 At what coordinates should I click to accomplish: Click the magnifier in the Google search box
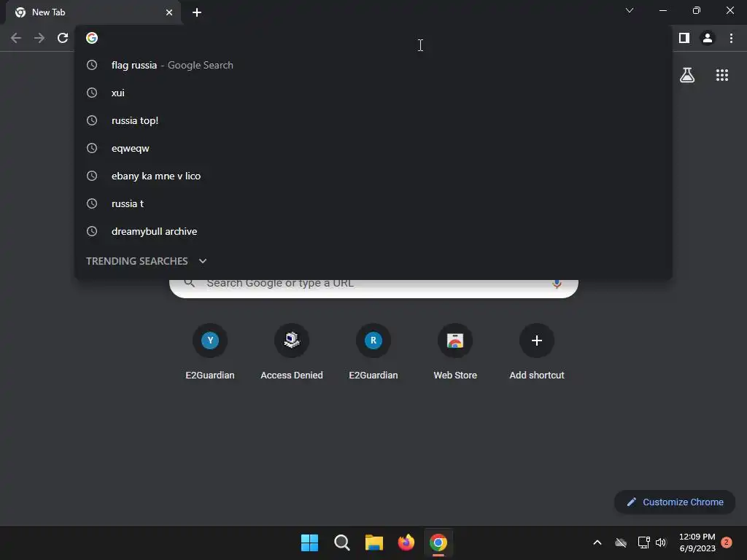coord(190,283)
